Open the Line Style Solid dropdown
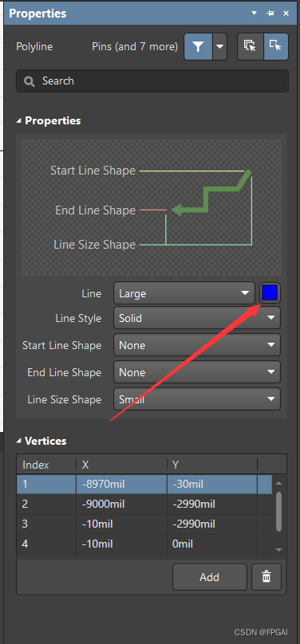 tap(197, 318)
